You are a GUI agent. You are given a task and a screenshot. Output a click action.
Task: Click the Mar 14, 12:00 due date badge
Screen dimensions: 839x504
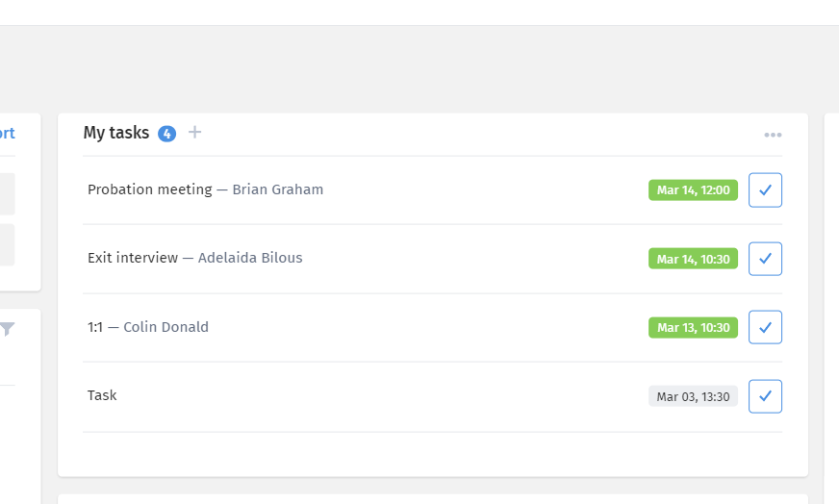point(693,189)
